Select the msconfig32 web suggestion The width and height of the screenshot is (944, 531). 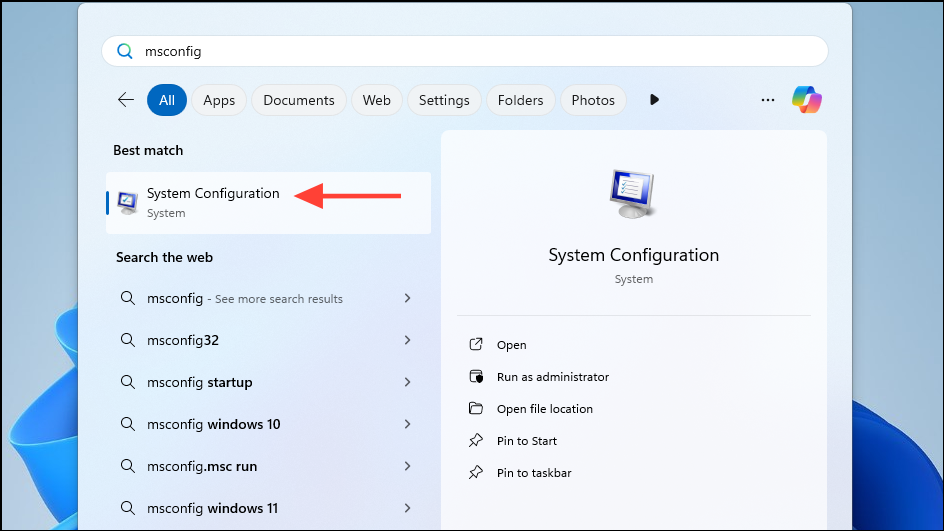269,340
